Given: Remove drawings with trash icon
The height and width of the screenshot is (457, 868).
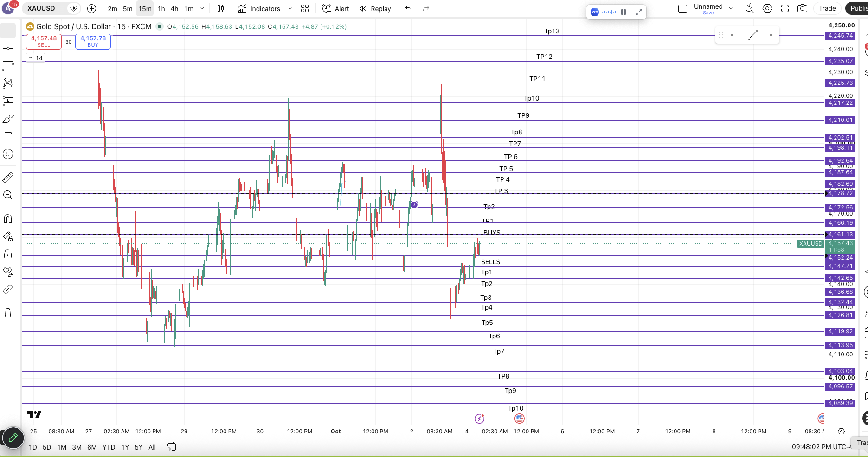Looking at the screenshot, I should (8, 313).
